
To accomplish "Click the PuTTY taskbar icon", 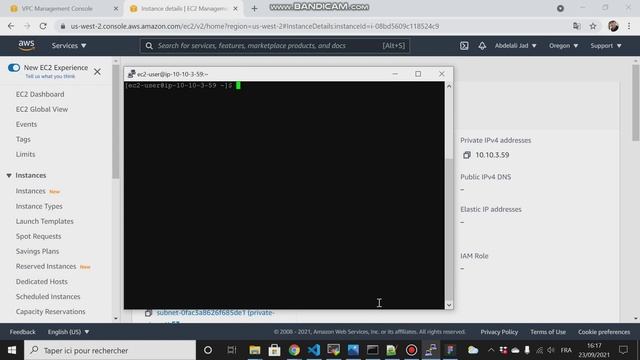I will (431, 350).
